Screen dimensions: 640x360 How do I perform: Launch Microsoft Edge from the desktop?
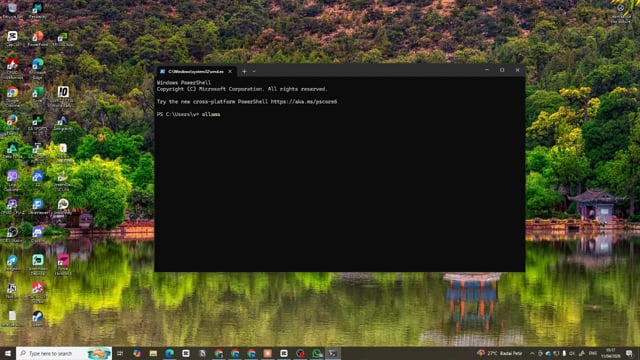pos(38,68)
